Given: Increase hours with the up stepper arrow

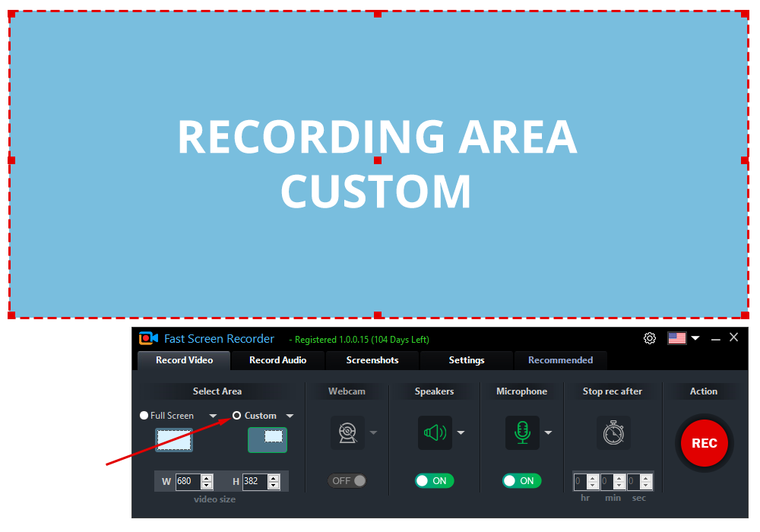Looking at the screenshot, I should coord(593,478).
